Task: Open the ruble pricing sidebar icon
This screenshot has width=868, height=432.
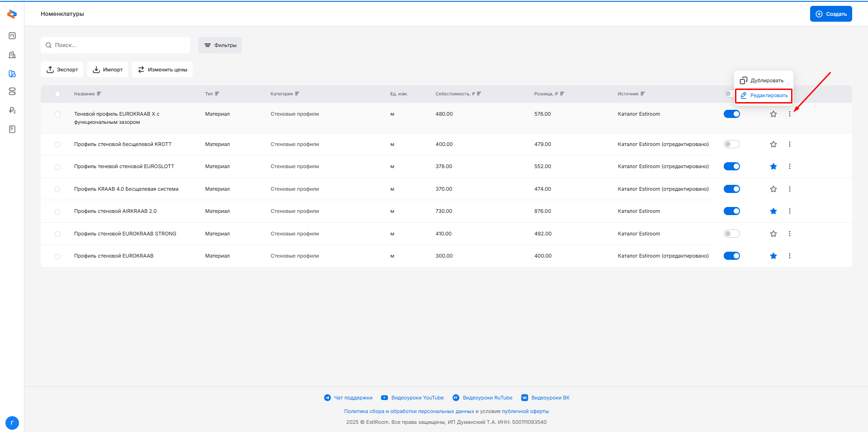Action: [12, 110]
